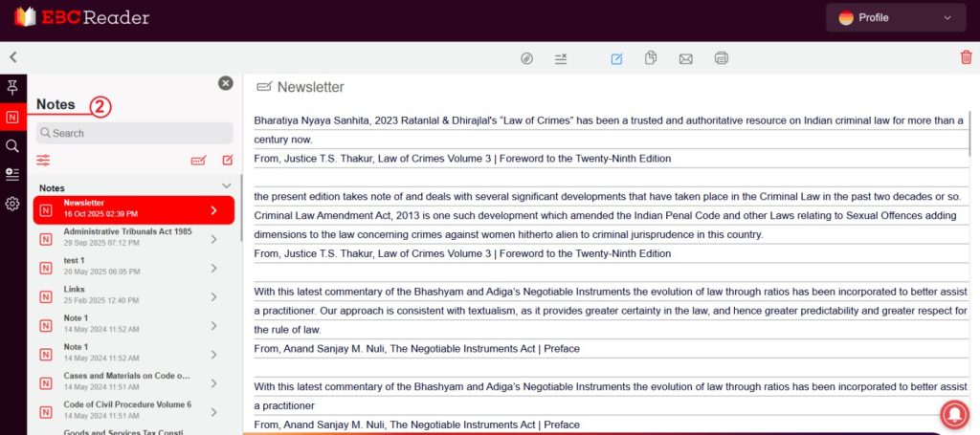Screen dimensions: 980x435
Task: Click the EBC Reader logo
Action: click(x=81, y=17)
